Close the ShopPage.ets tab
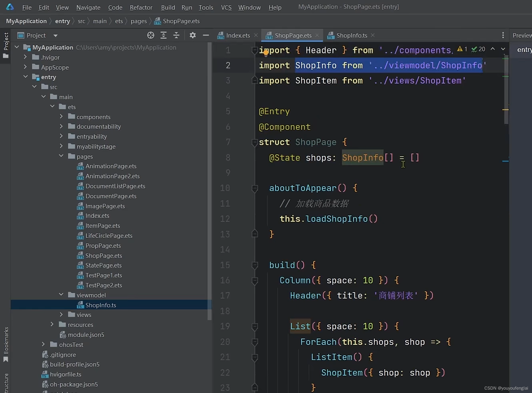The image size is (532, 393). (x=317, y=35)
